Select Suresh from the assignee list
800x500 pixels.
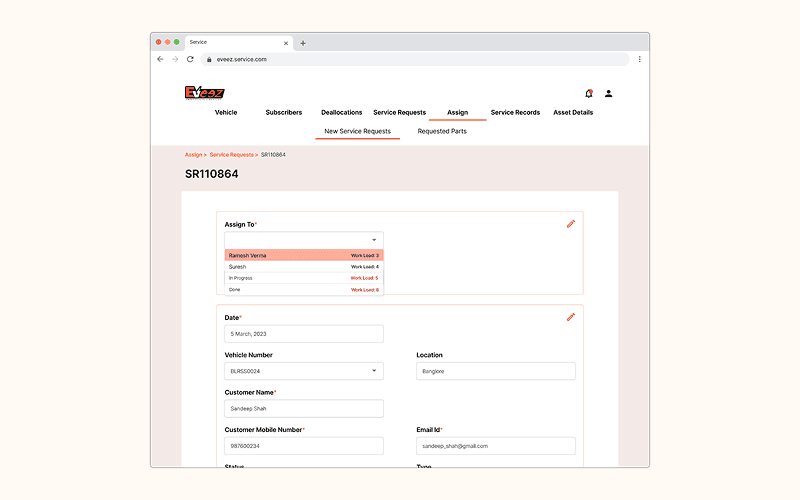click(x=304, y=267)
